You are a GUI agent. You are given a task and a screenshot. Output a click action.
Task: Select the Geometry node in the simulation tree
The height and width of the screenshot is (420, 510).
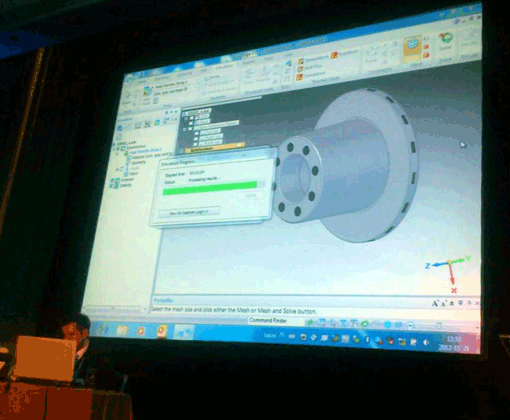pyautogui.click(x=136, y=163)
